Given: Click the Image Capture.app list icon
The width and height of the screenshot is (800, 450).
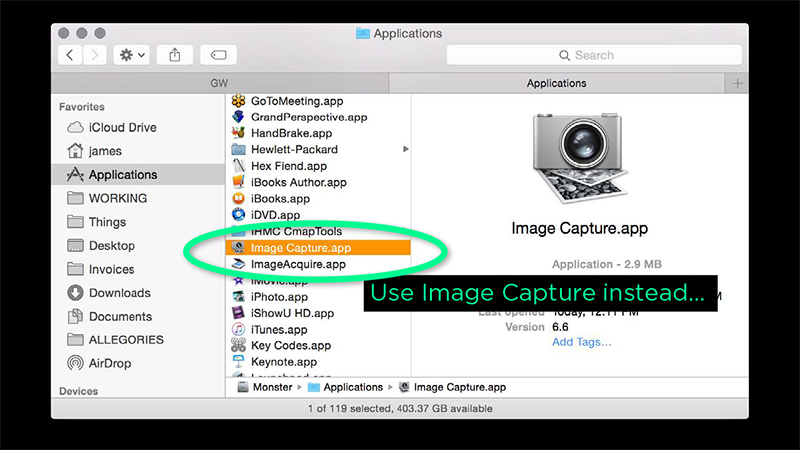Looking at the screenshot, I should click(238, 248).
